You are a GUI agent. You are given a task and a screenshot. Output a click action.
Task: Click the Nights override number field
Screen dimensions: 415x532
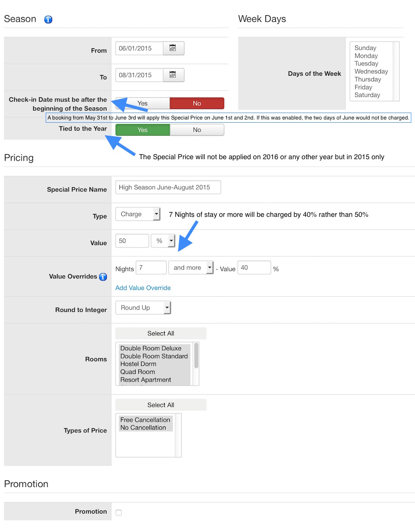point(151,268)
